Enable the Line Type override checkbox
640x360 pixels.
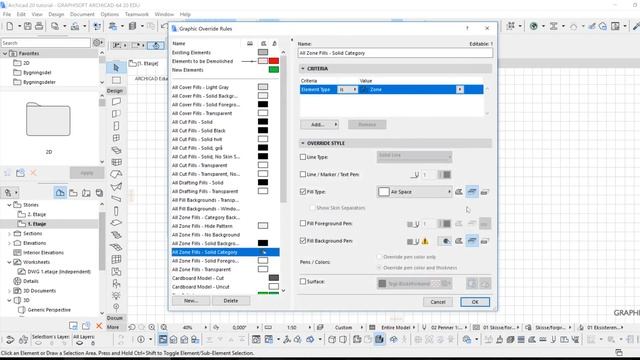[x=303, y=157]
